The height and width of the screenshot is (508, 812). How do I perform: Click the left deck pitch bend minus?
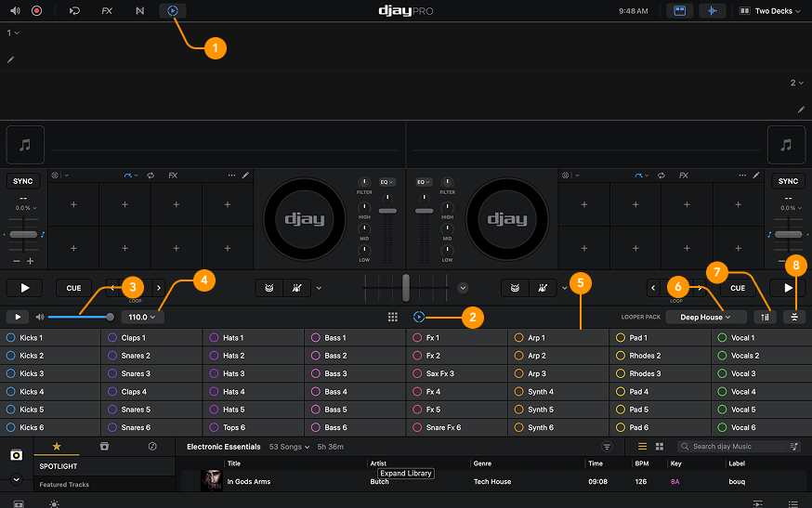pyautogui.click(x=17, y=261)
